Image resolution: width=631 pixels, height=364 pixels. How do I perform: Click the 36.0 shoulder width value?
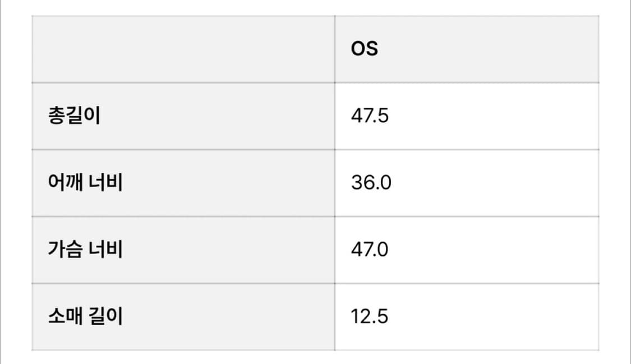click(371, 183)
